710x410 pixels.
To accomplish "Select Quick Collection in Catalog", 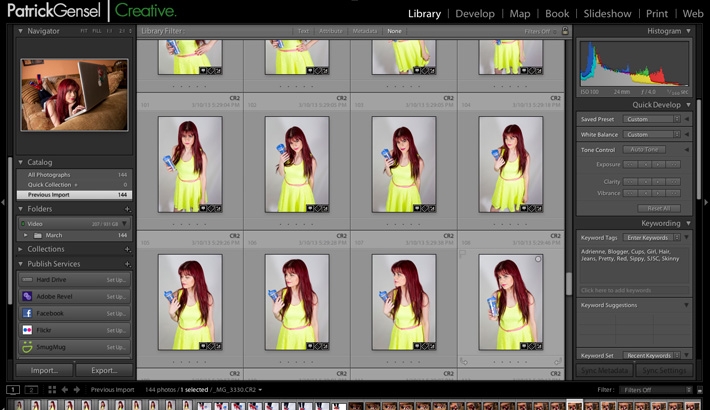I will (x=74, y=185).
